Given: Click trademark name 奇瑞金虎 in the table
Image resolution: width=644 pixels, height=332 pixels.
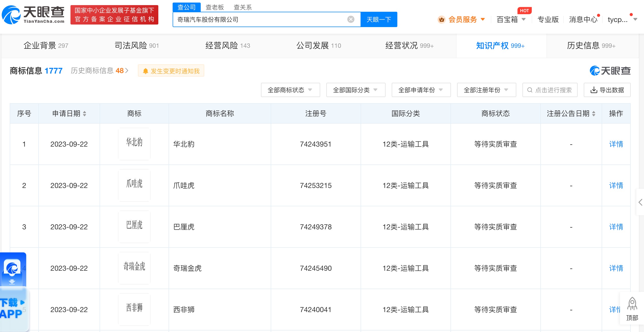Looking at the screenshot, I should [187, 268].
